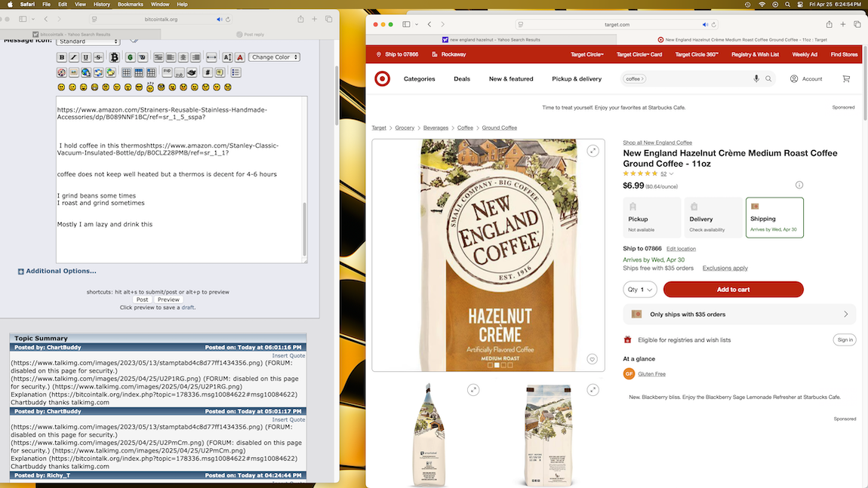Click the font size icon in editor
868x488 pixels.
coord(227,57)
